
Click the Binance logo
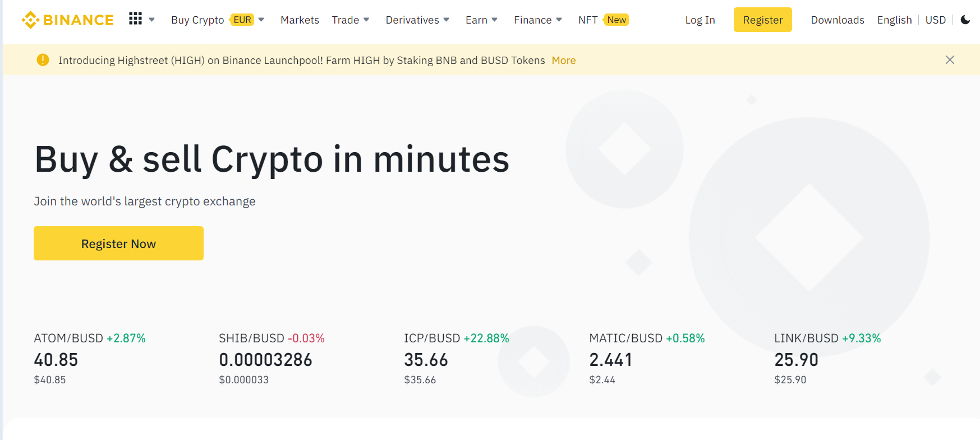pyautogui.click(x=67, y=20)
